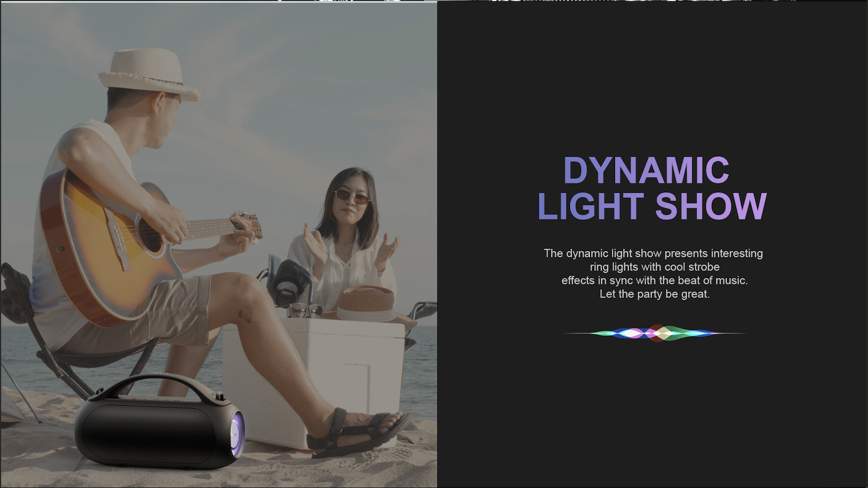Select the line "The dynamic light show presents interesting"

[x=653, y=254]
